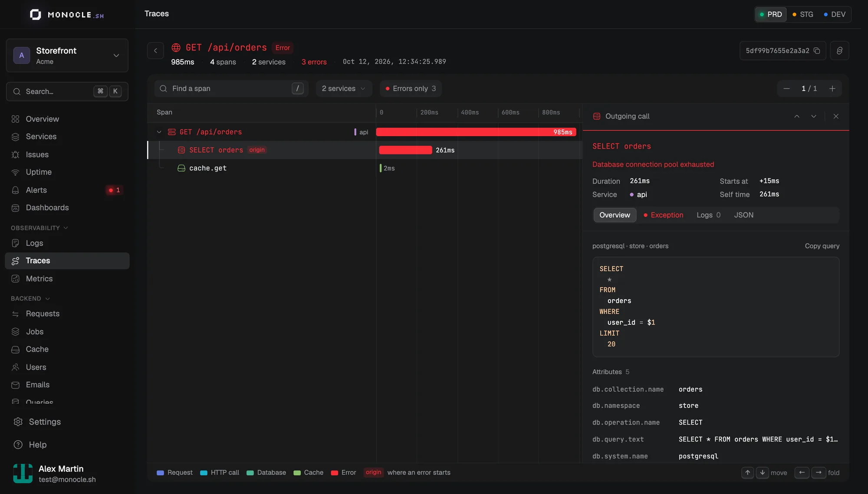
Task: Open Issues in the sidebar
Action: click(67, 154)
